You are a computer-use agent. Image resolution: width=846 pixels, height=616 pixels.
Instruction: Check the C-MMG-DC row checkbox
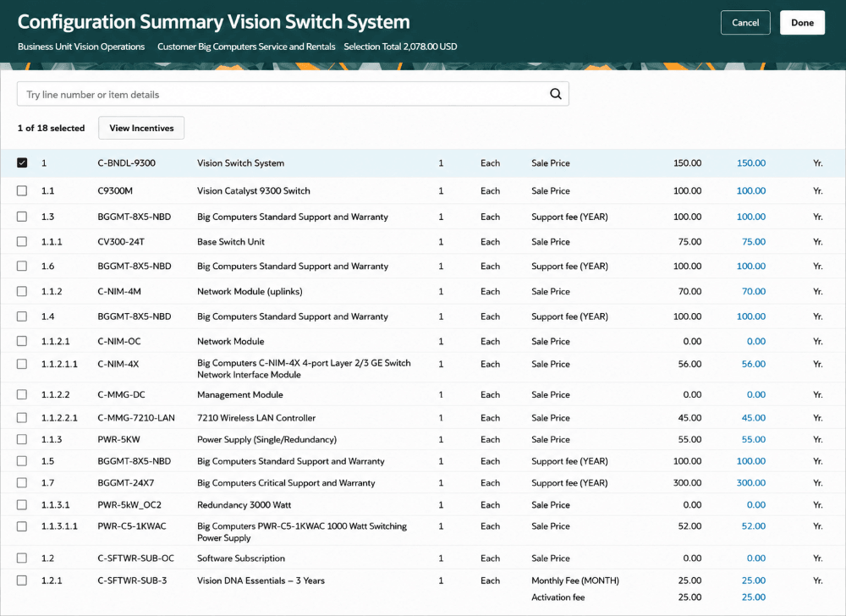22,395
